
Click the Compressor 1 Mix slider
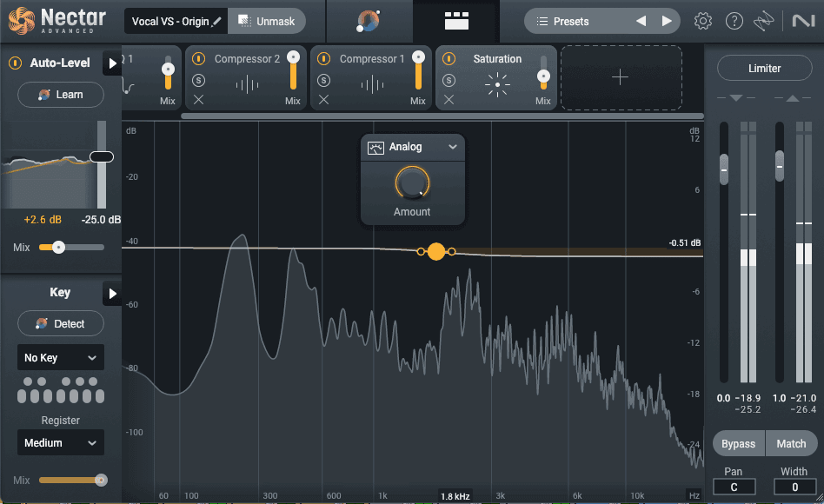point(418,72)
